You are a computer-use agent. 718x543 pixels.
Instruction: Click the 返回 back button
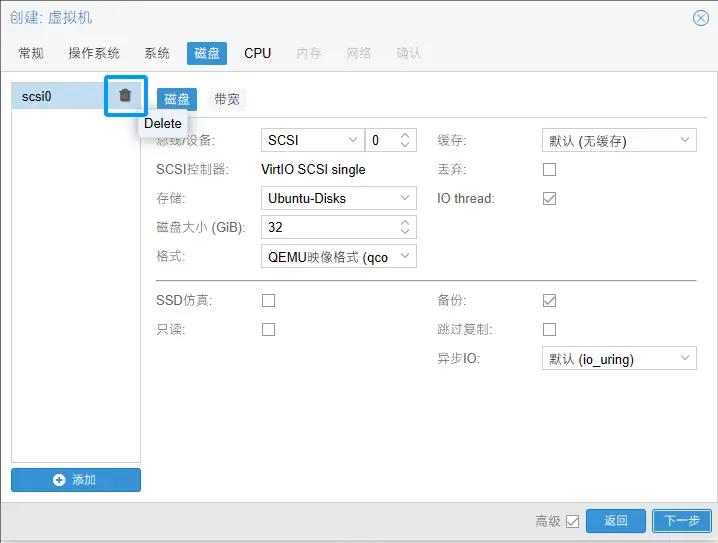(x=616, y=521)
